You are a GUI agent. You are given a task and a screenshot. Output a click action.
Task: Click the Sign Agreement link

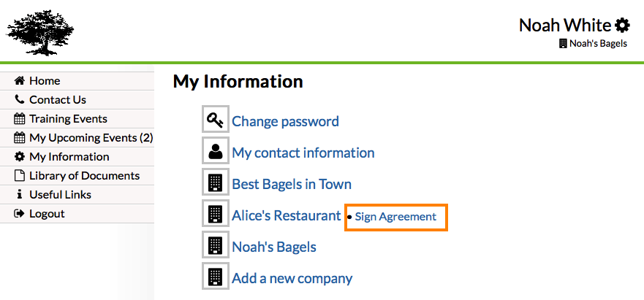coord(395,217)
